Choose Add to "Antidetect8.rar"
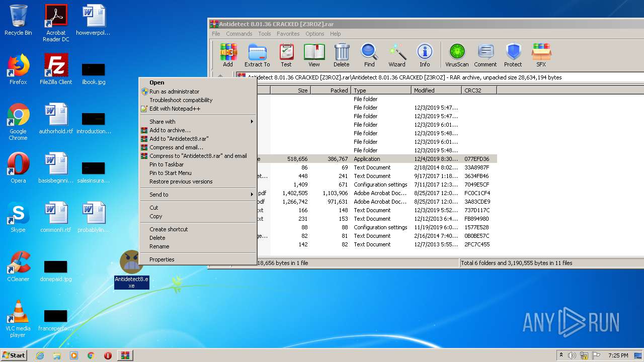This screenshot has width=644, height=362. pos(198,139)
